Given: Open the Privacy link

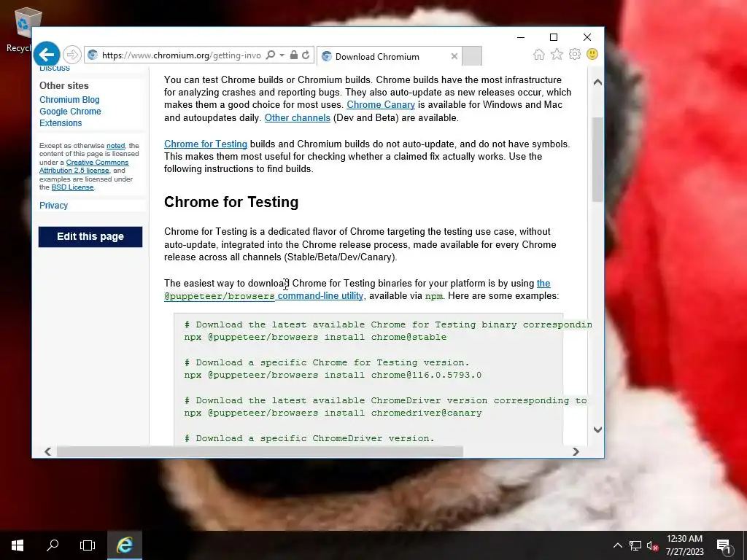Looking at the screenshot, I should 53,205.
